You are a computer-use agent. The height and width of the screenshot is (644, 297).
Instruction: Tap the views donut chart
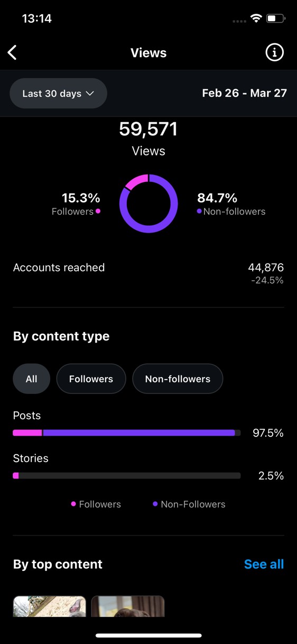(x=148, y=204)
